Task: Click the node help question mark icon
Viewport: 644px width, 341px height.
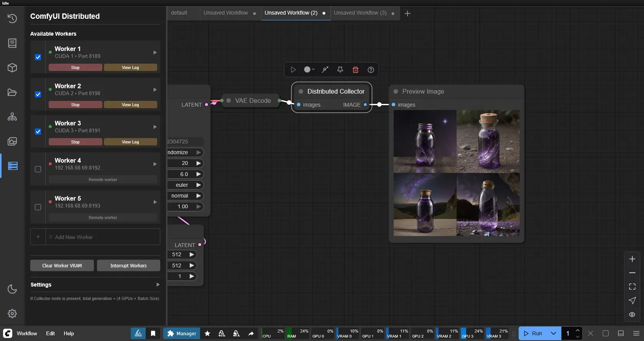Action: point(371,70)
